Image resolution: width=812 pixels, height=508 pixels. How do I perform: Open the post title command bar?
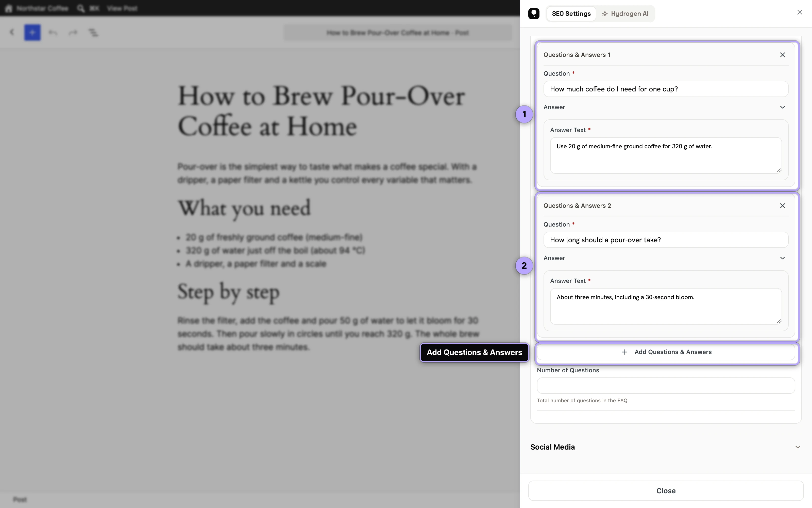[398, 33]
